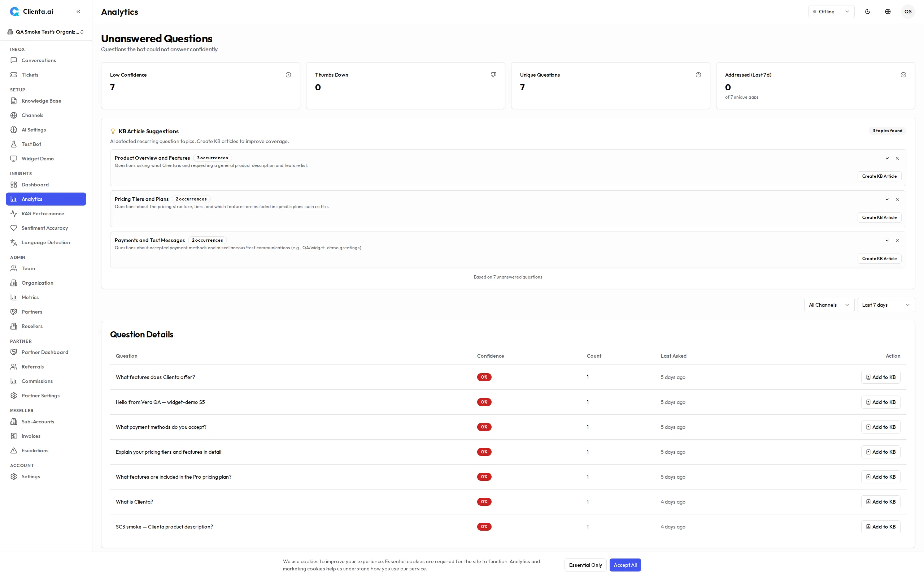Collapse the sidebar with double-chevron icon

tap(78, 12)
